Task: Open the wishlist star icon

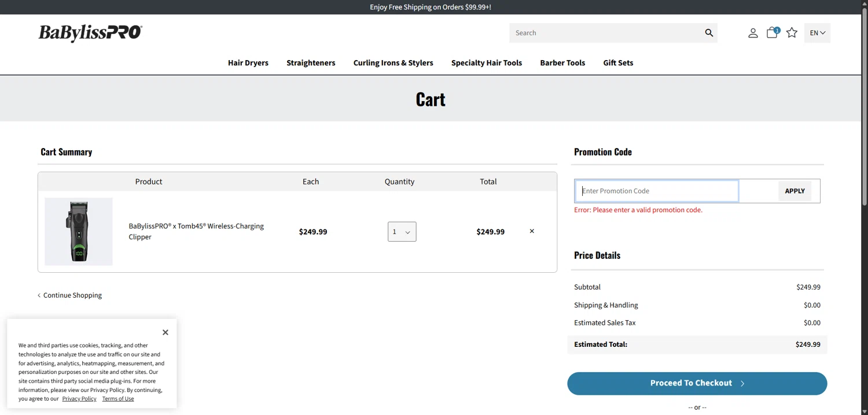Action: [x=792, y=33]
